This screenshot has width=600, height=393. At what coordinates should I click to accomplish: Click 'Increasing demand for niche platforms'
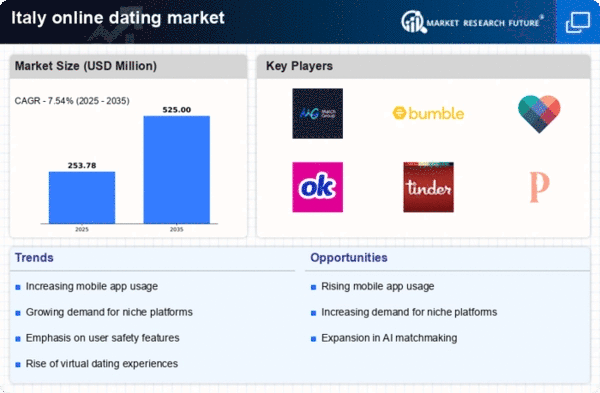point(409,312)
